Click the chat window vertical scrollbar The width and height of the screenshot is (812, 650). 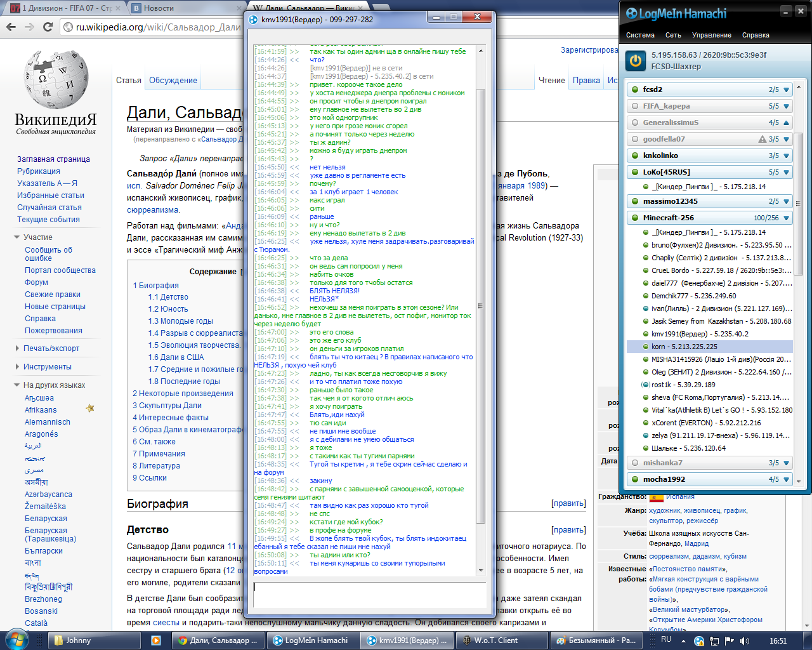480,306
